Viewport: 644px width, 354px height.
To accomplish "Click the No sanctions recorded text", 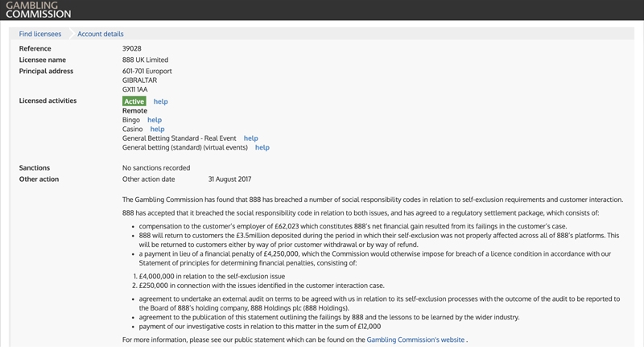I will coord(156,167).
